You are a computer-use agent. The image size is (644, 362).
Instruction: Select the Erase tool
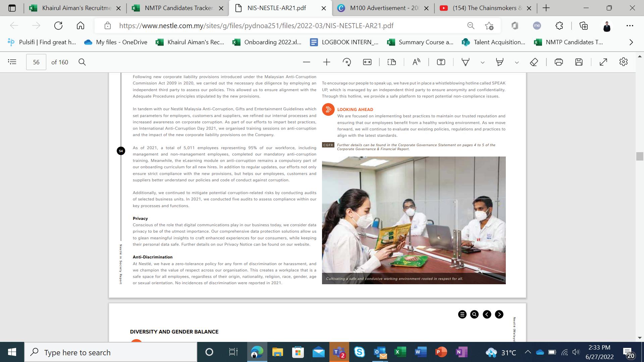point(534,62)
